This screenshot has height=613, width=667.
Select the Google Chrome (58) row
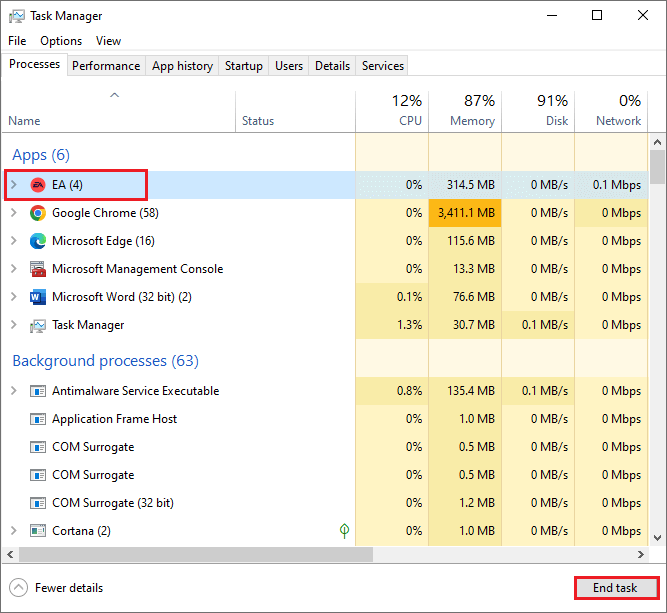(x=325, y=213)
